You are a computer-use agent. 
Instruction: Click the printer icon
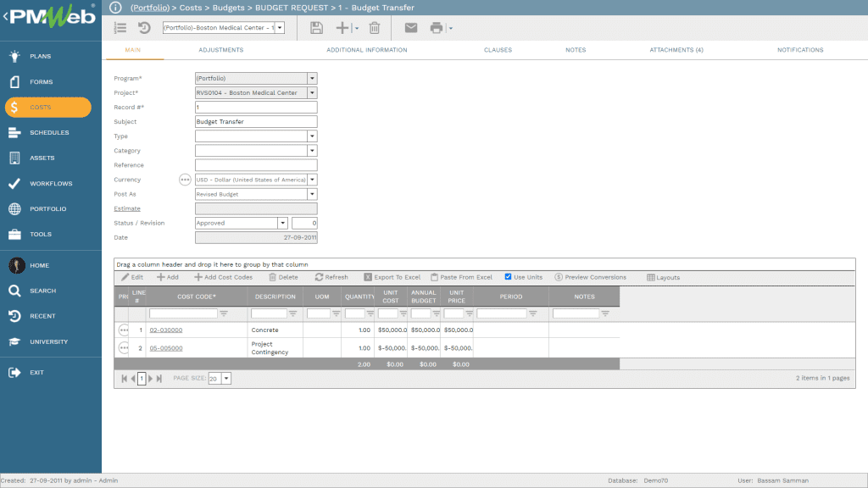pos(437,28)
